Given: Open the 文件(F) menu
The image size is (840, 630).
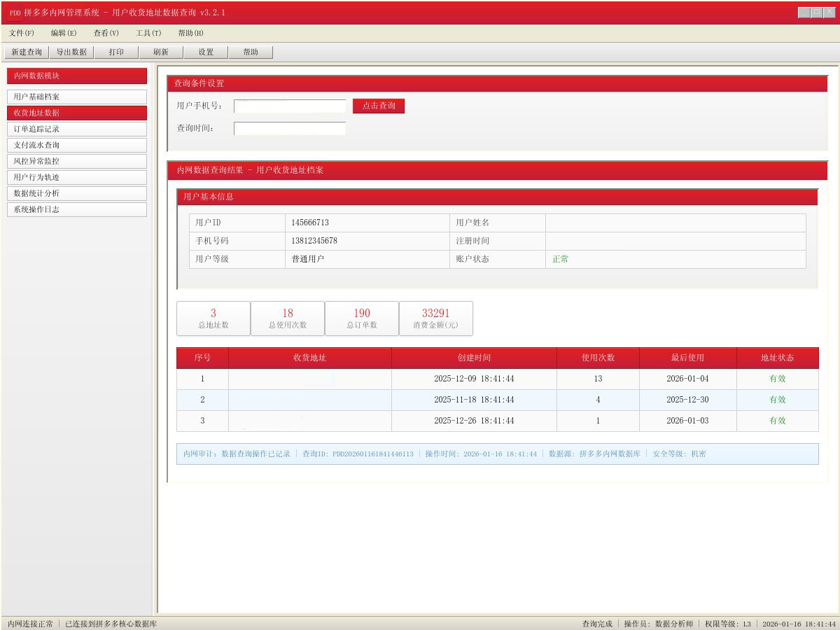Looking at the screenshot, I should pyautogui.click(x=22, y=33).
